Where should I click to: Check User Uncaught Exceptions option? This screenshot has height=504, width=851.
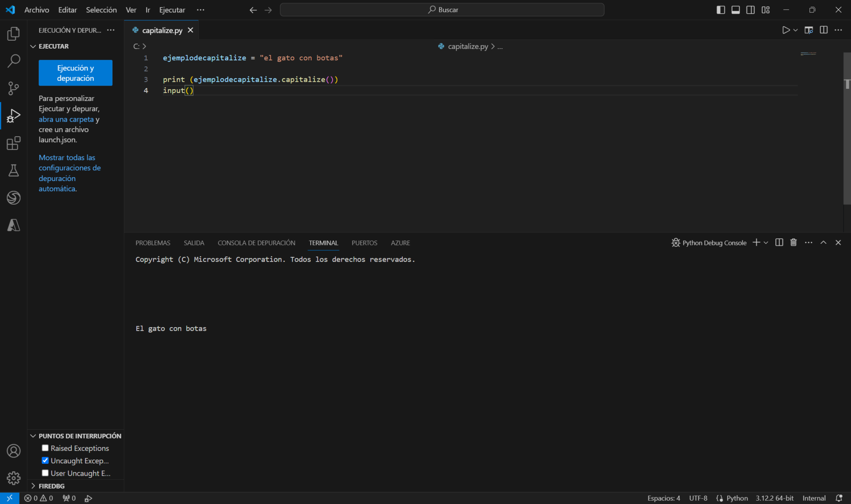[x=45, y=473]
